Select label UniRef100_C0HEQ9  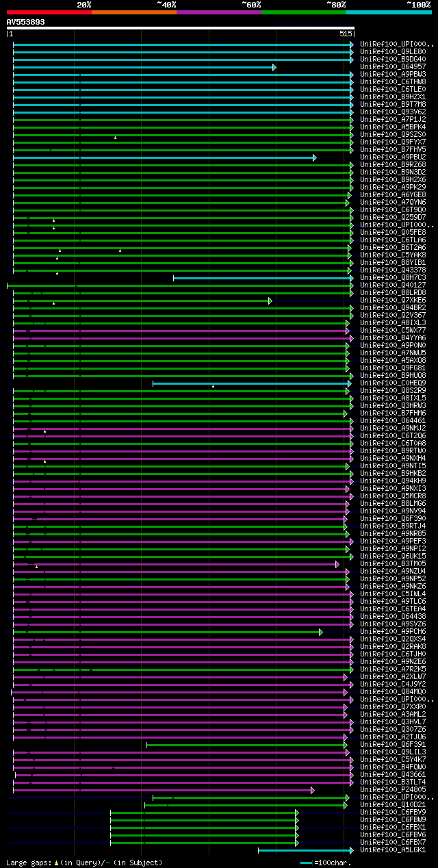pyautogui.click(x=393, y=383)
